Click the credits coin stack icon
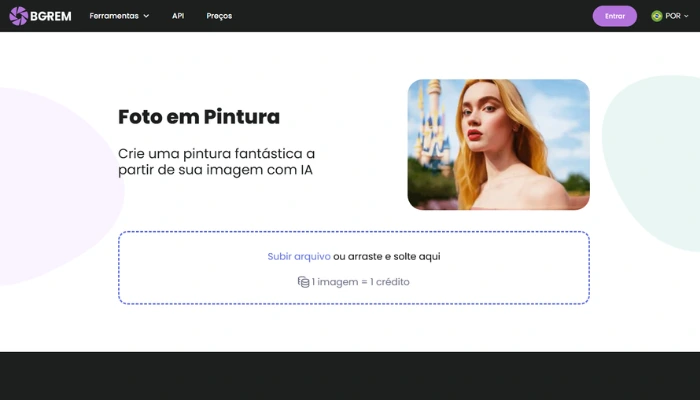This screenshot has width=700, height=400. coord(304,282)
